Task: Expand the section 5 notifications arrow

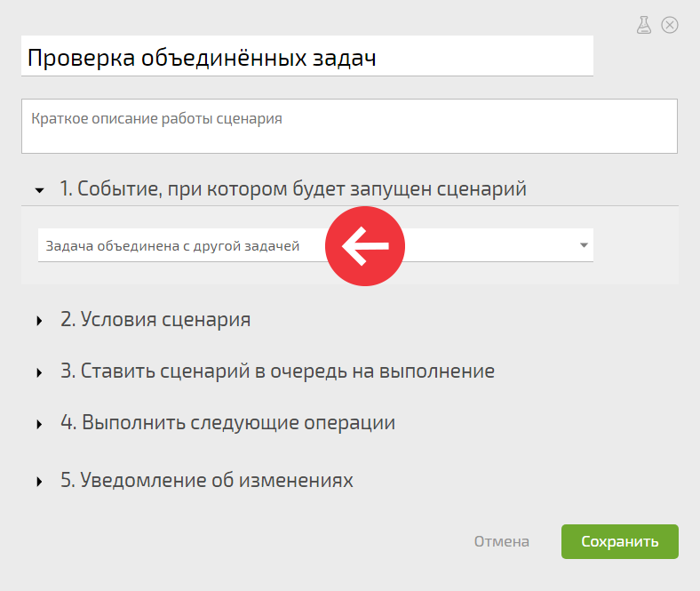Action: point(39,482)
